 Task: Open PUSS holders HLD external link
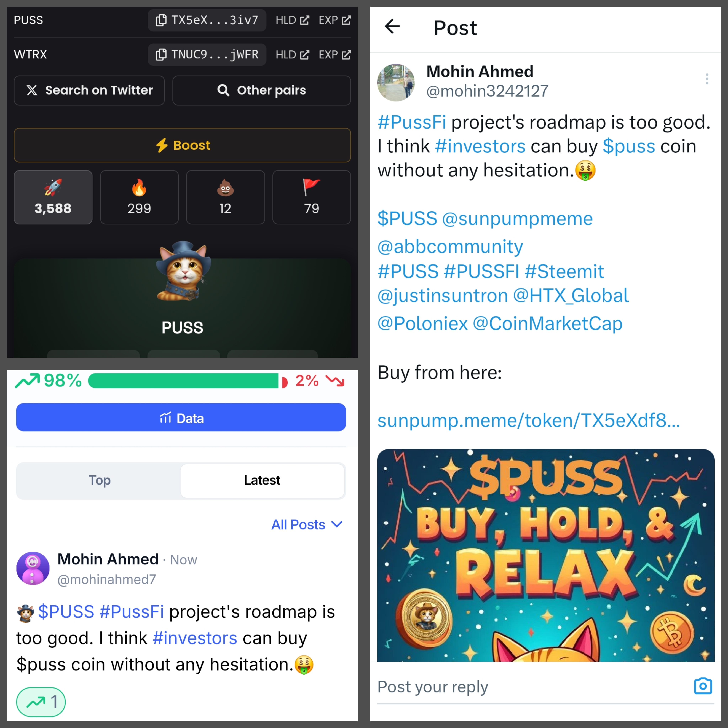[292, 20]
